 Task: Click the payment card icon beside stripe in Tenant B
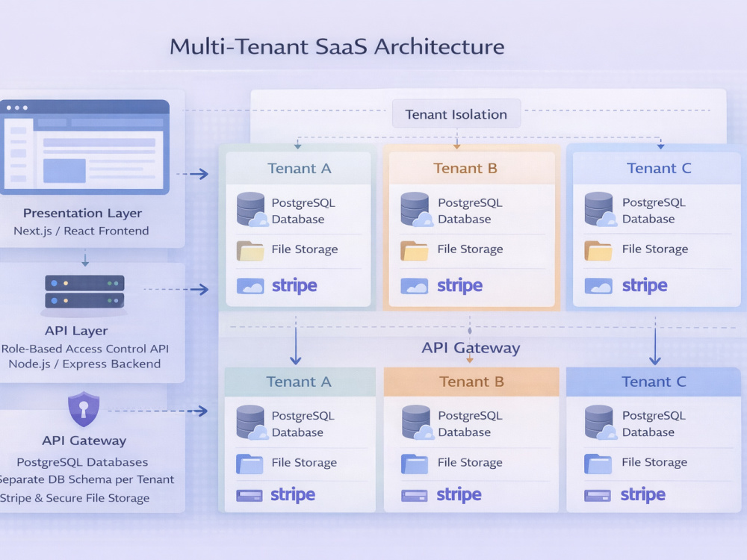(x=414, y=496)
